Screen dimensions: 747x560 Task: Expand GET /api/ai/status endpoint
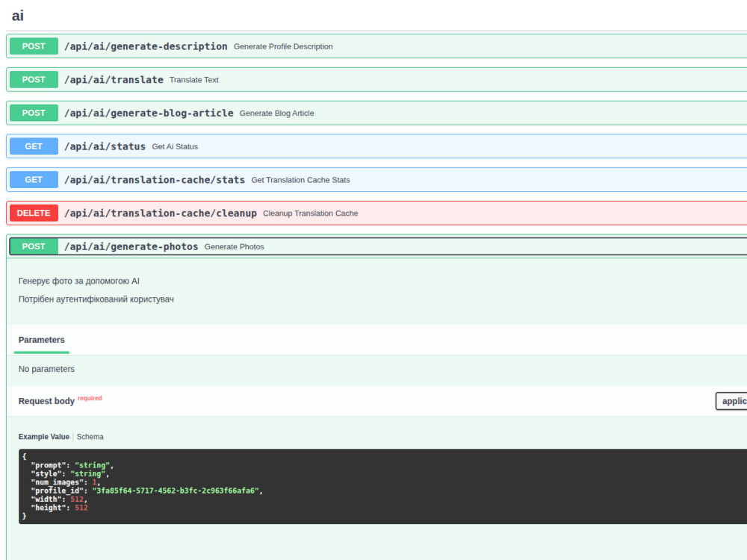(x=376, y=146)
